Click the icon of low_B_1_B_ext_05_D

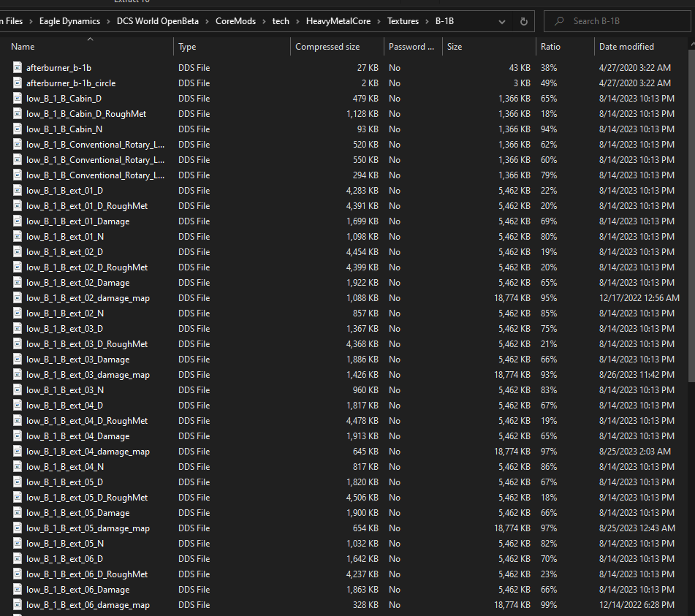(x=18, y=482)
